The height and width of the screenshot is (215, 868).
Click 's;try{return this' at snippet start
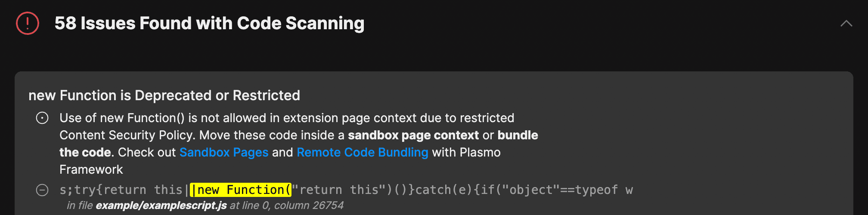click(121, 190)
